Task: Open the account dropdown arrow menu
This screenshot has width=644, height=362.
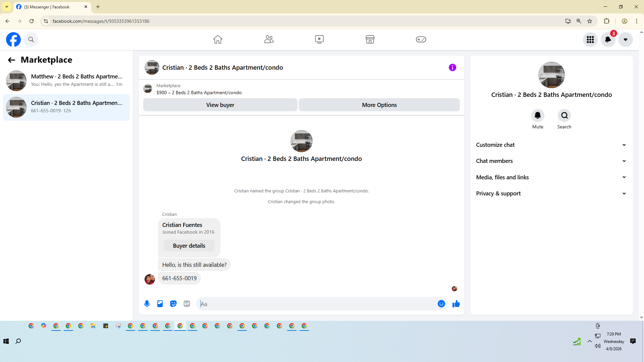Action: point(625,40)
